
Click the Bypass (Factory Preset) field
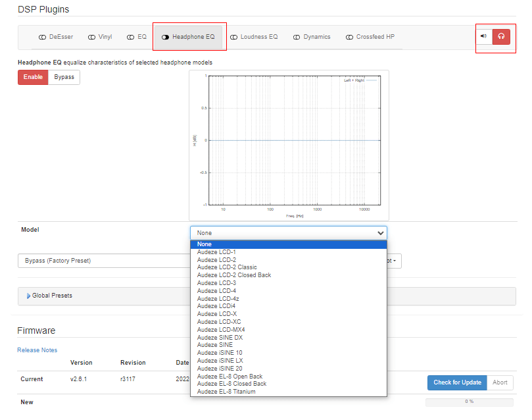point(104,261)
